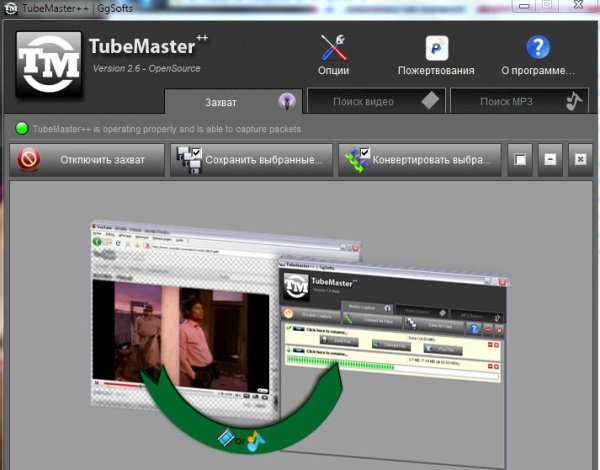
Task: Click the window title bar TM icon
Action: click(x=10, y=8)
